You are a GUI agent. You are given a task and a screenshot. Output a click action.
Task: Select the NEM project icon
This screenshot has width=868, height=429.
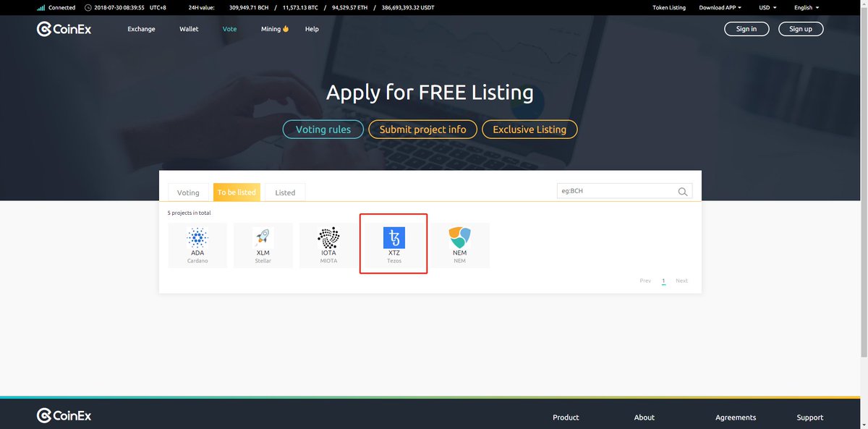[459, 237]
